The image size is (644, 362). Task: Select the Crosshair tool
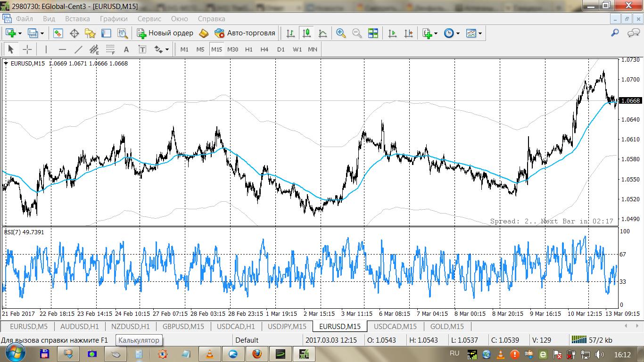coord(27,49)
